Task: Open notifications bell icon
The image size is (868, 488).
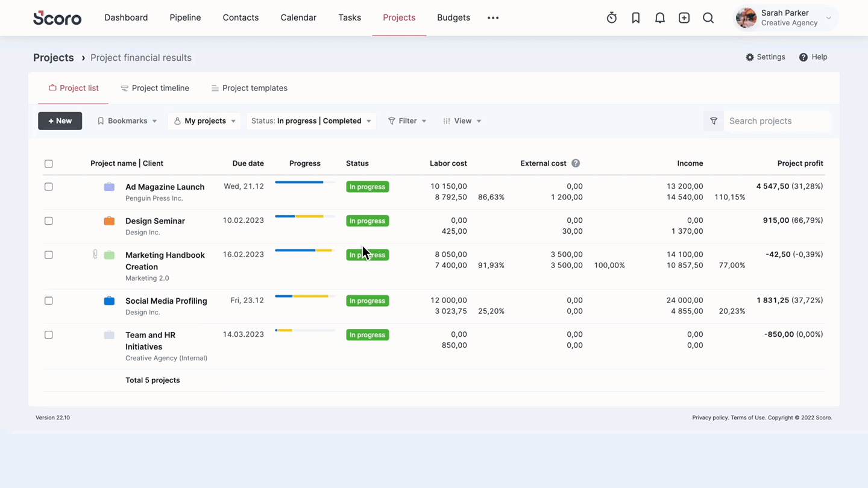Action: click(660, 18)
